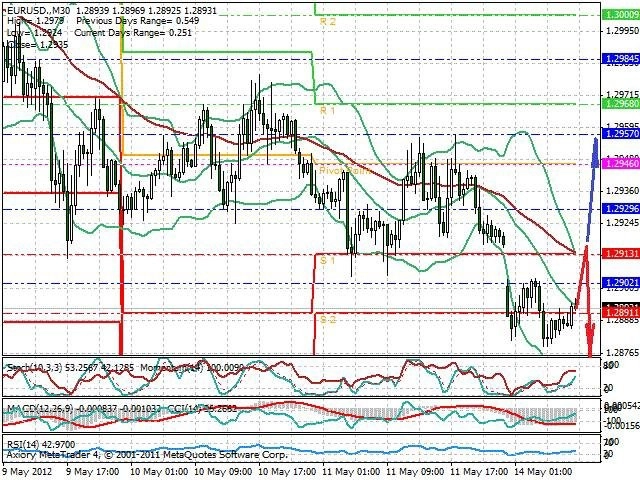Select the 1.28765 price axis value
Viewport: 640px width, 480px height.
point(622,352)
